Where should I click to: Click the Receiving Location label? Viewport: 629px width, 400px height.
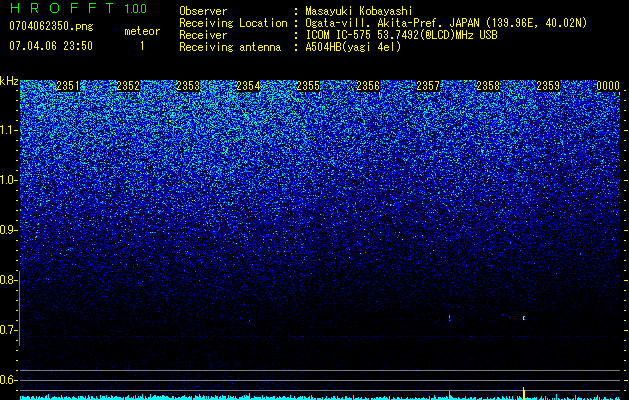pyautogui.click(x=233, y=23)
